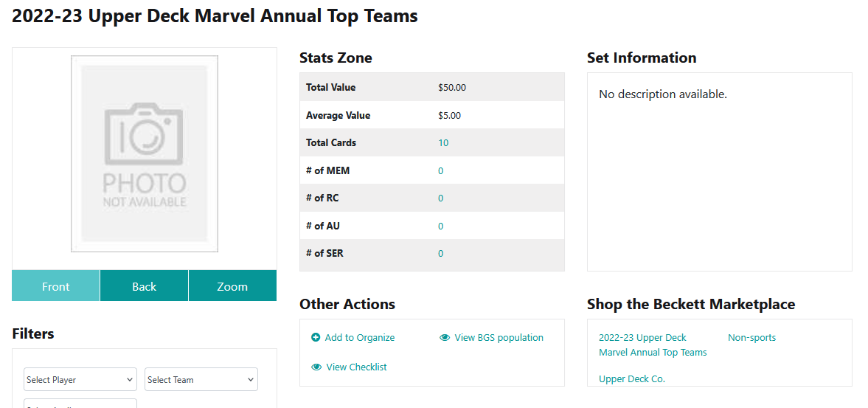Click the # of AU count link
868x408 pixels.
coord(441,226)
